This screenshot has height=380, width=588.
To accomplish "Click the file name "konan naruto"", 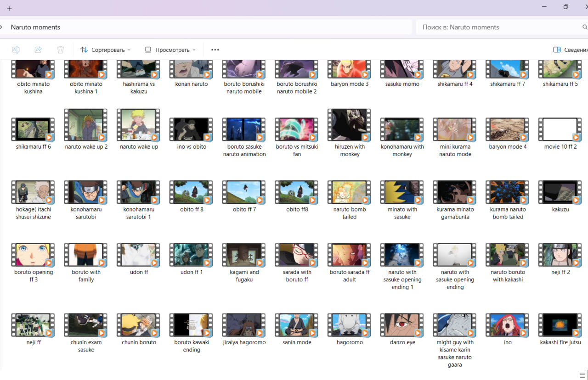I will [192, 84].
